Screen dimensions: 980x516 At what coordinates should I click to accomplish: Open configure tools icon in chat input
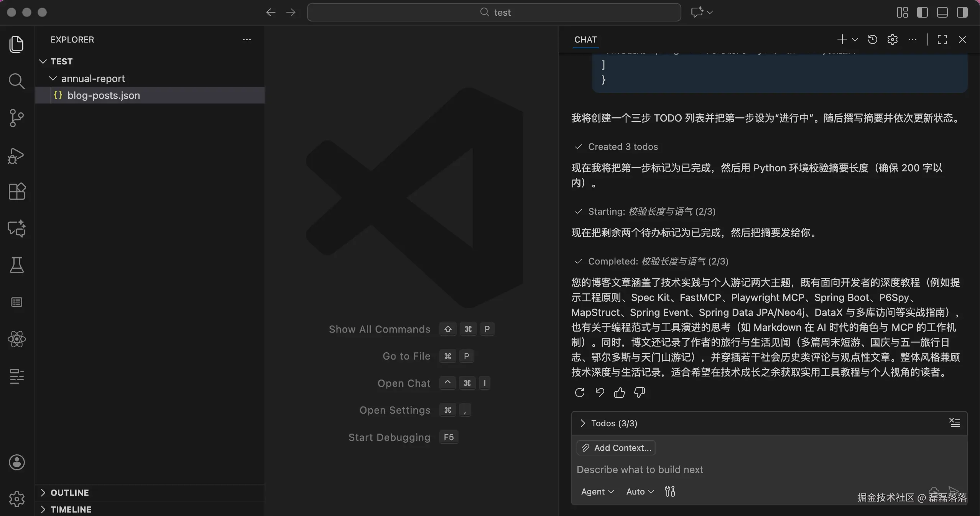pyautogui.click(x=670, y=491)
